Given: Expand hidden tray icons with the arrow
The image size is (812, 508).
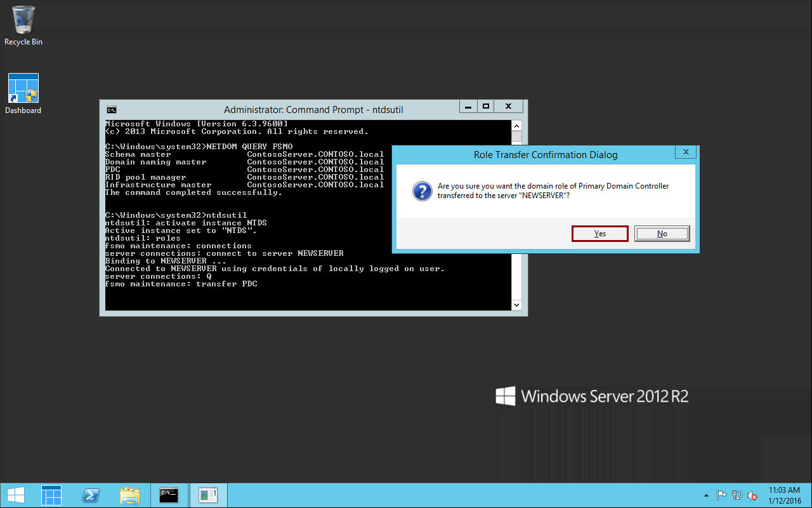Looking at the screenshot, I should pos(706,495).
